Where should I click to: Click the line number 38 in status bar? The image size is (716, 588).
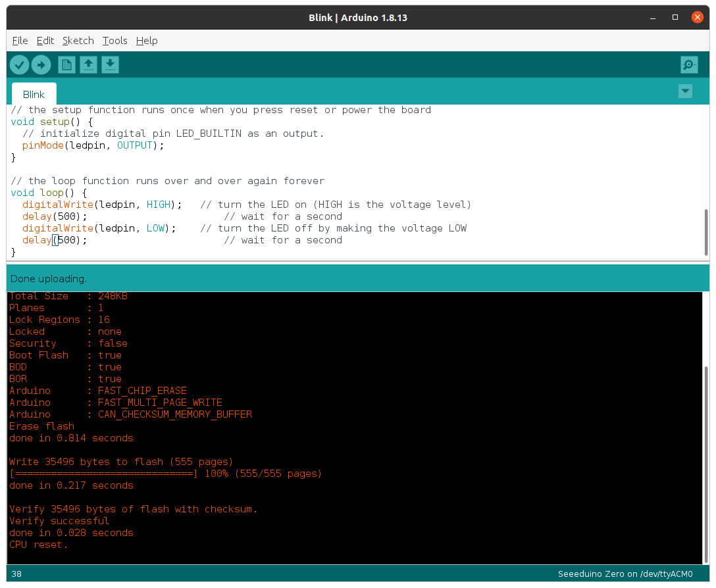pos(16,574)
